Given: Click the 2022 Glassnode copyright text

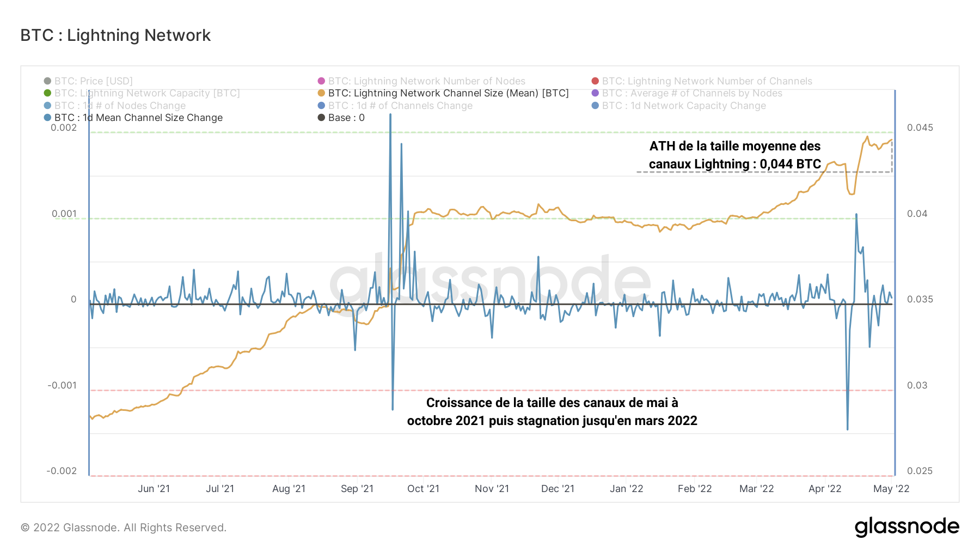Looking at the screenshot, I should (124, 527).
